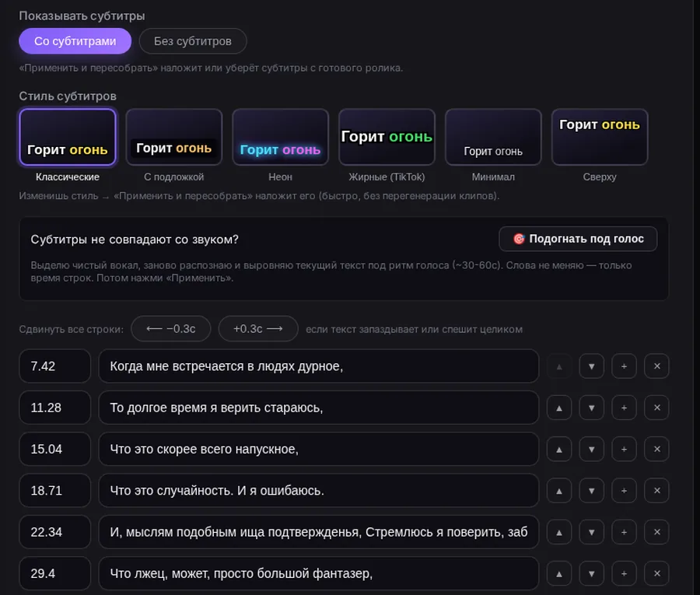Add a line after the 15.04 row
The width and height of the screenshot is (700, 595).
point(624,449)
